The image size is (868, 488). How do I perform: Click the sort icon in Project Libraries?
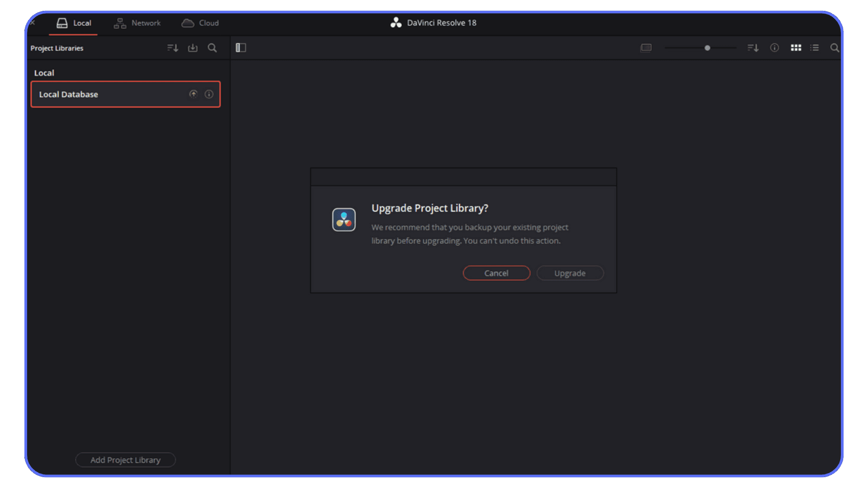coord(173,48)
